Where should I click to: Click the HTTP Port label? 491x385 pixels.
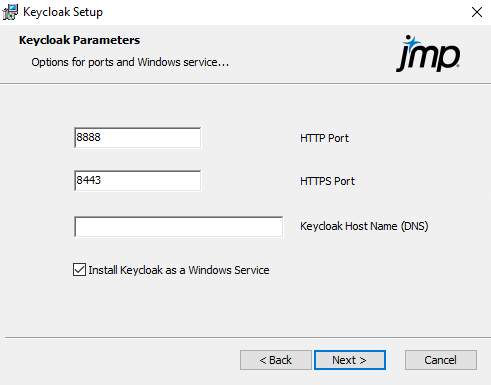[x=324, y=138]
